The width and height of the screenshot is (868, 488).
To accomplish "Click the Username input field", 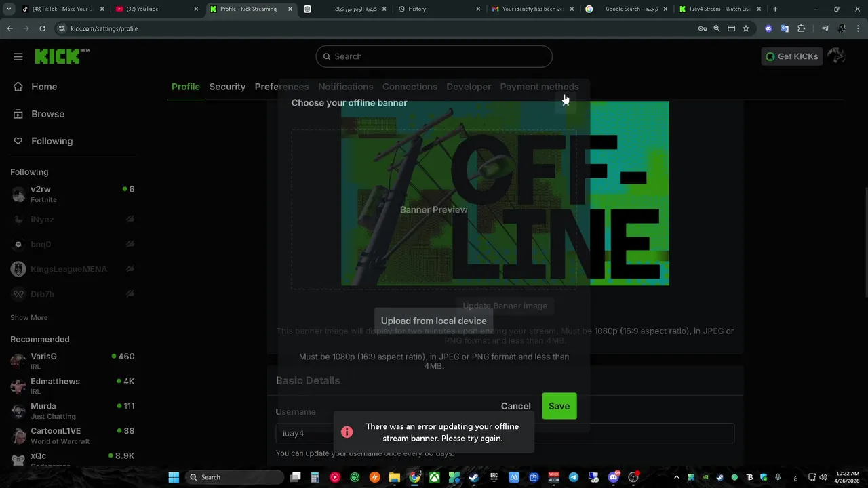I will point(505,433).
